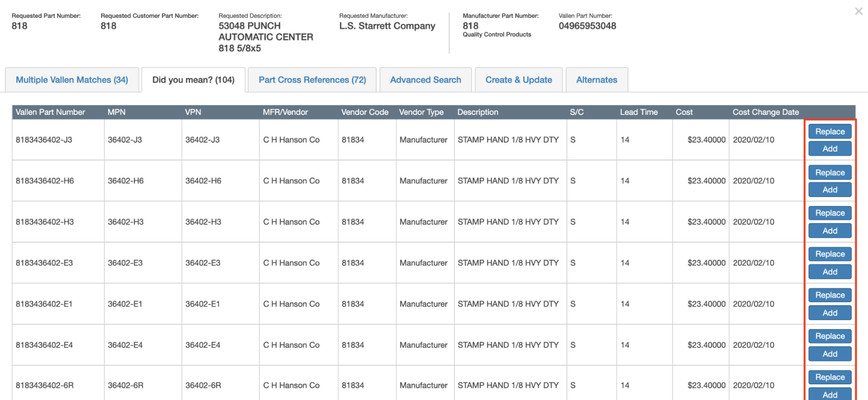Viewport: 868px width, 400px height.
Task: Open the Create & Update tab
Action: pyautogui.click(x=518, y=80)
